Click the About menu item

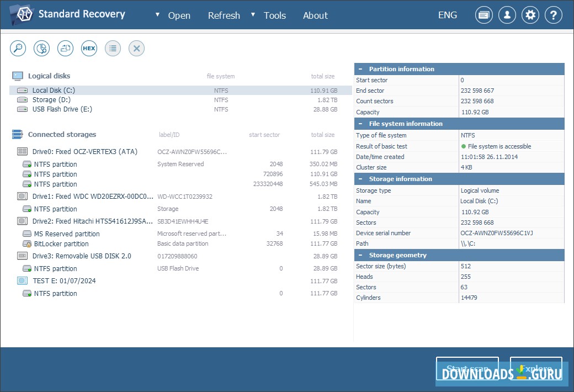[315, 15]
